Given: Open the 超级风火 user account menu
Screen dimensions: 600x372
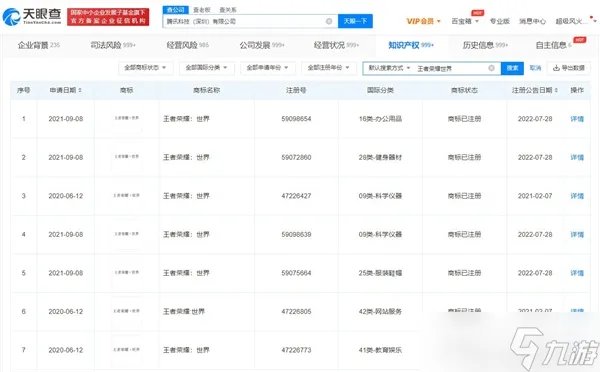Looking at the screenshot, I should click(x=576, y=21).
